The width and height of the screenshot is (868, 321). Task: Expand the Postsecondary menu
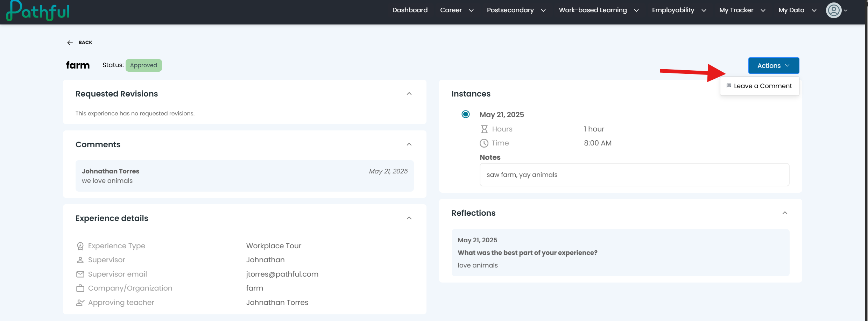point(516,10)
